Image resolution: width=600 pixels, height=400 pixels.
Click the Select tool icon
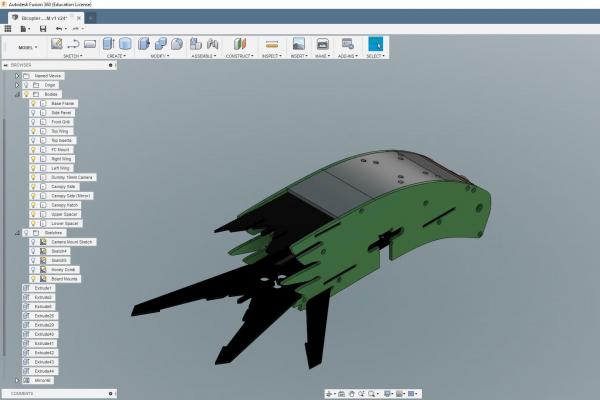[x=375, y=44]
